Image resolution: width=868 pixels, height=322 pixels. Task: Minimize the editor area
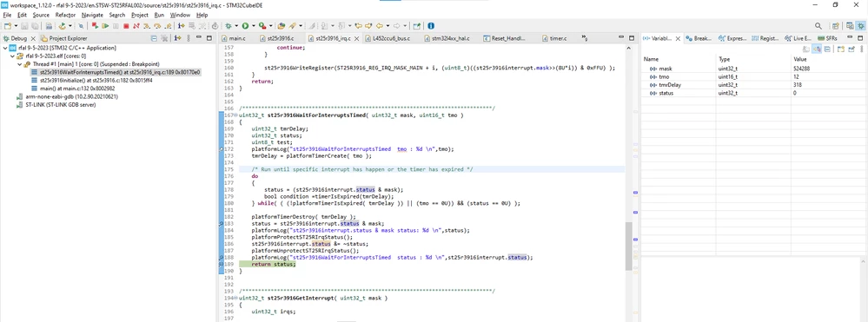[620, 38]
